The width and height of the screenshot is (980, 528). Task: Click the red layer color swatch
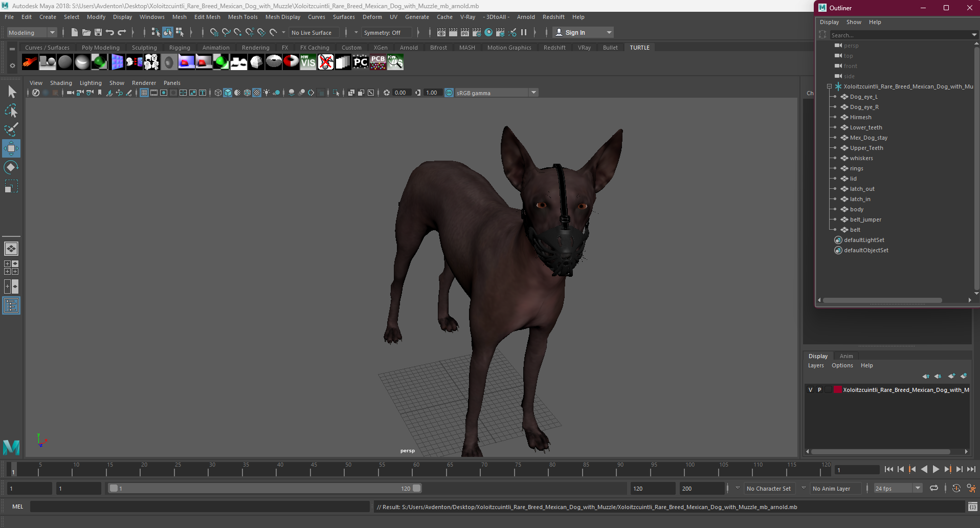click(x=837, y=390)
